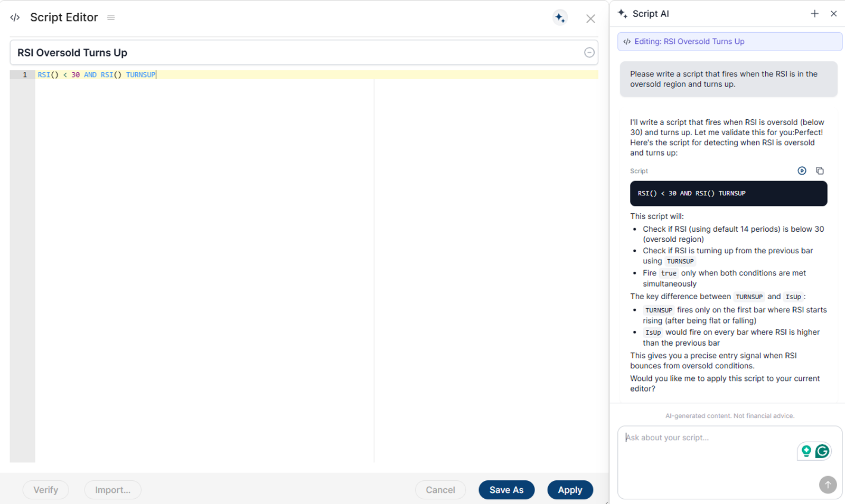Image resolution: width=845 pixels, height=504 pixels.
Task: Run the AI-suggested script with the play icon
Action: point(802,170)
